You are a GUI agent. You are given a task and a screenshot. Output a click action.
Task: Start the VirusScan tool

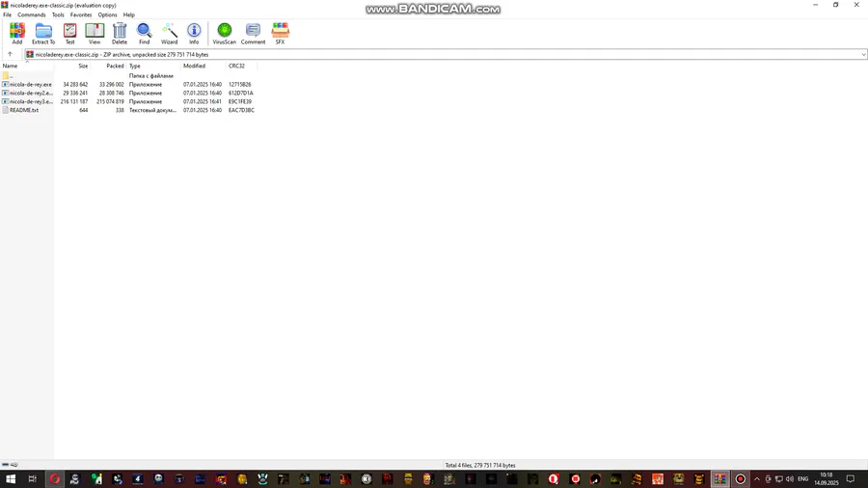click(x=224, y=33)
